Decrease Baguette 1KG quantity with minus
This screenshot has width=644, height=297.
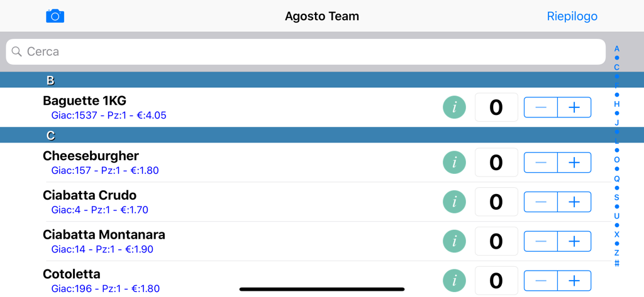coord(541,108)
